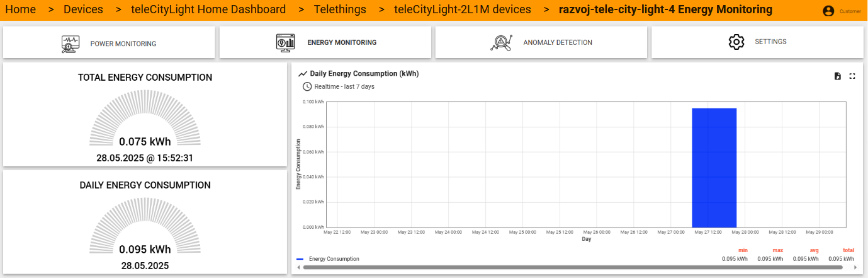Click the legend avg column header
Image resolution: width=868 pixels, height=278 pixels.
point(814,251)
